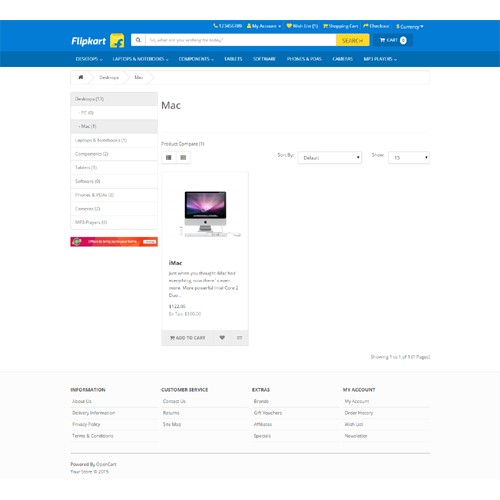Open the Currency dropdown
This screenshot has width=500, height=500.
pos(409,26)
